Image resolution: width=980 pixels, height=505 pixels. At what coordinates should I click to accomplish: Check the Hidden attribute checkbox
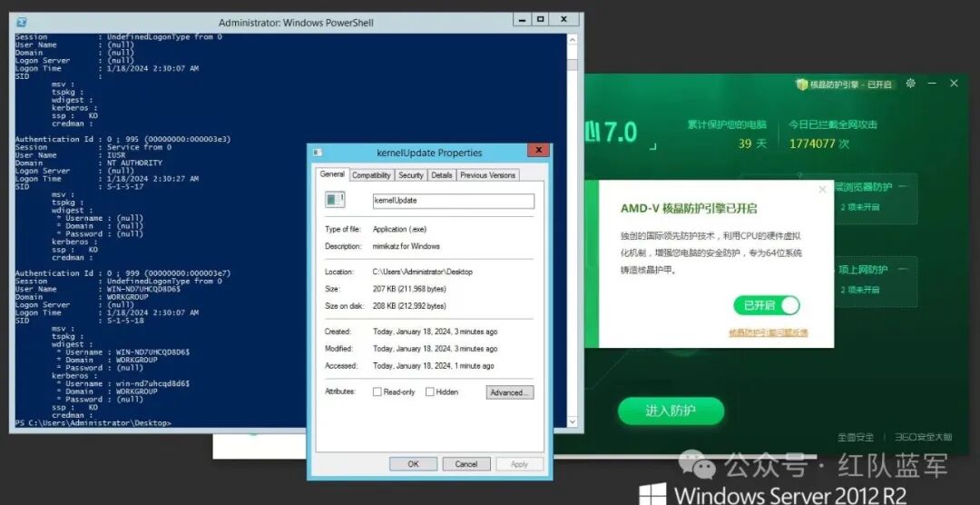(x=430, y=391)
